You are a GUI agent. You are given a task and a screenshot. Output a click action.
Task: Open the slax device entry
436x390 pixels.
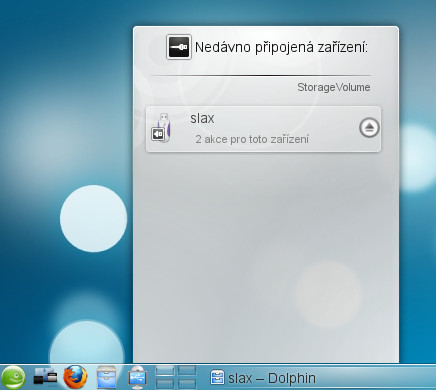click(x=263, y=129)
